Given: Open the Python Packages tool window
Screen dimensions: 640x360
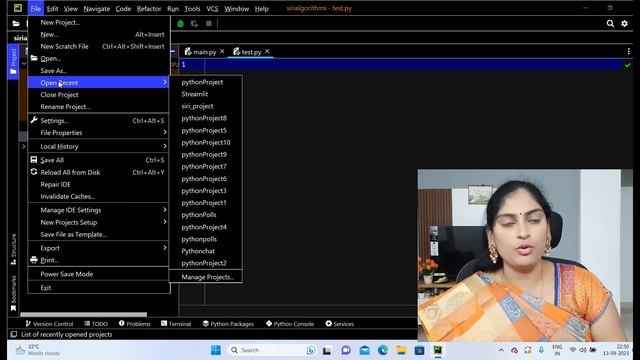Looking at the screenshot, I should pyautogui.click(x=228, y=324).
